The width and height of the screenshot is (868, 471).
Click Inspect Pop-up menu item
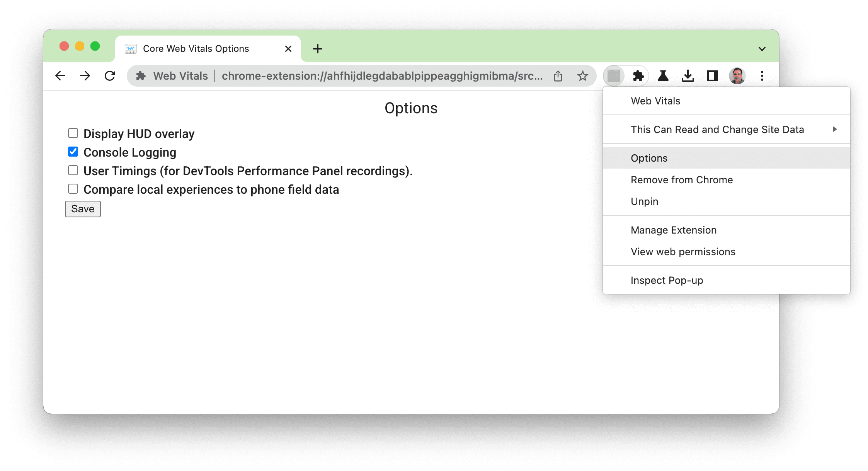(x=667, y=281)
